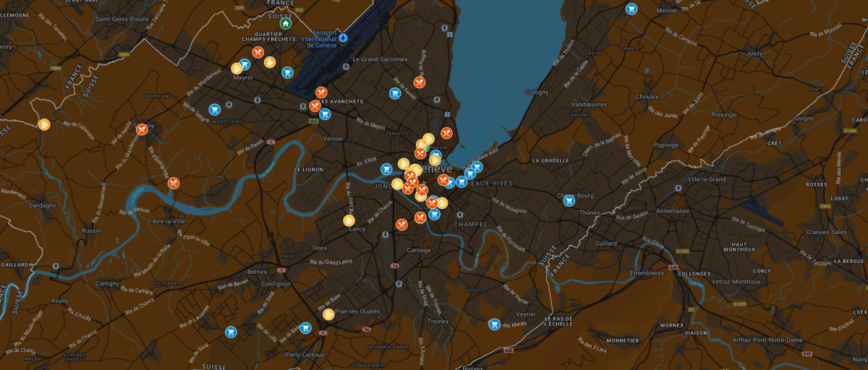
Task: Select the Saint-Genis-Pouilly label
Action: tap(124, 19)
